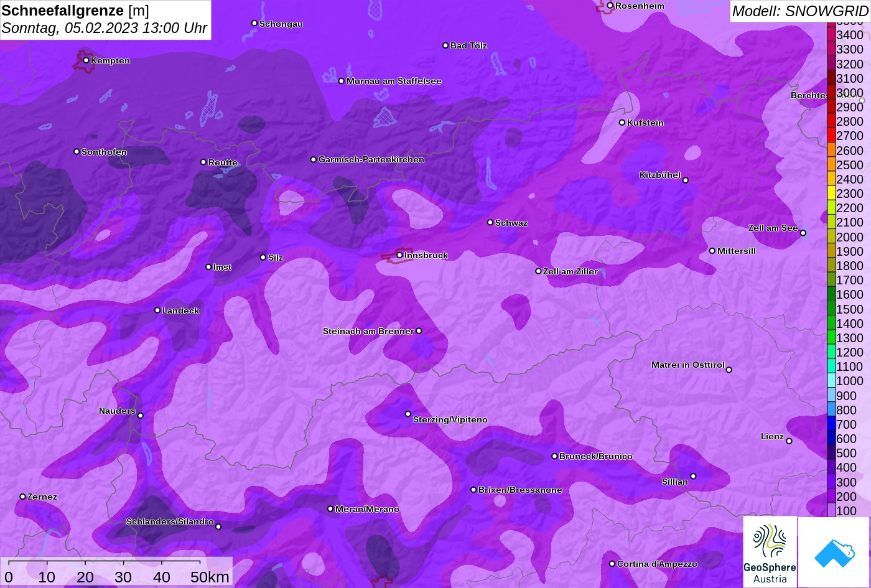Viewport: 871px width, 588px height.
Task: Click the legend value '2000'
Action: (x=850, y=237)
